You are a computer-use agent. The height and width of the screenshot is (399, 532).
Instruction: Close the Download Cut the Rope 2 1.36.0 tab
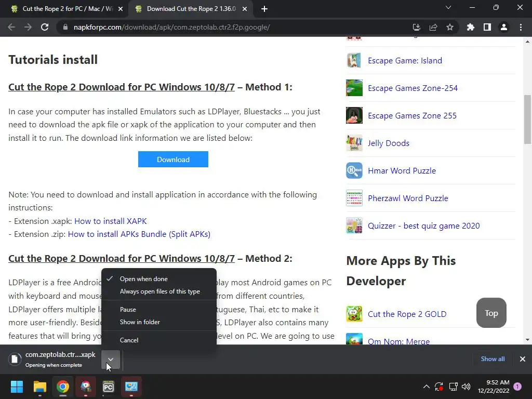pos(245,9)
